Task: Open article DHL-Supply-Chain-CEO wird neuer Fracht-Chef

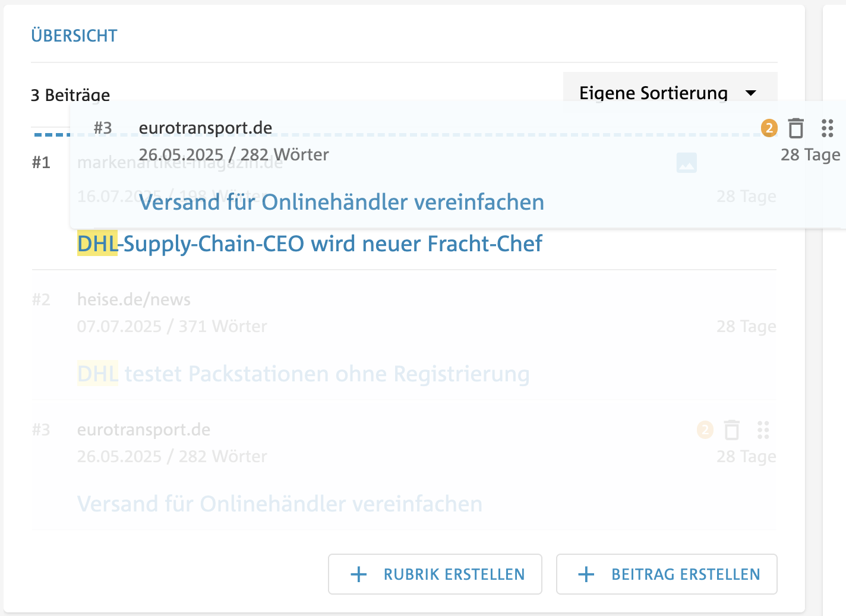Action: tap(310, 244)
